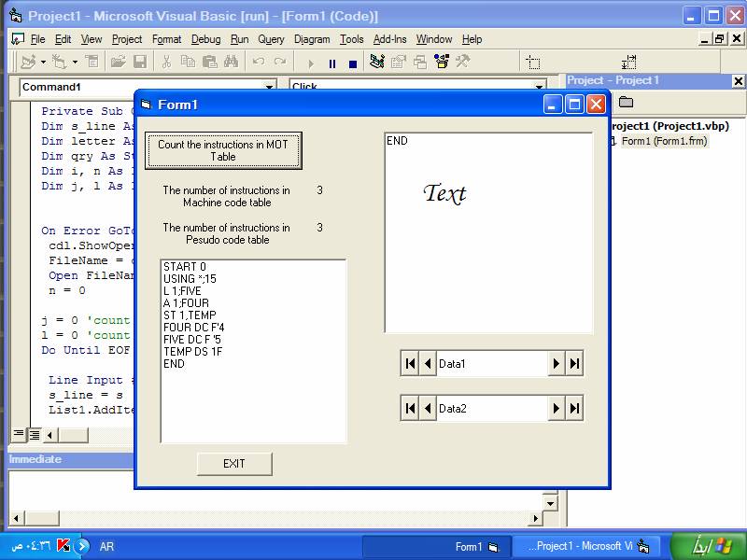
Task: Open the Add-Ins menu
Action: 389,39
